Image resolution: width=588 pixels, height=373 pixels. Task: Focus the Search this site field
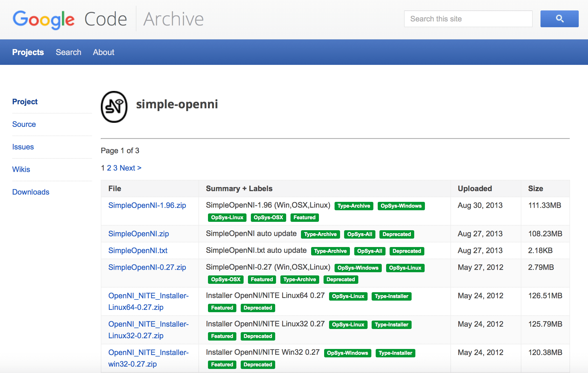[468, 19]
